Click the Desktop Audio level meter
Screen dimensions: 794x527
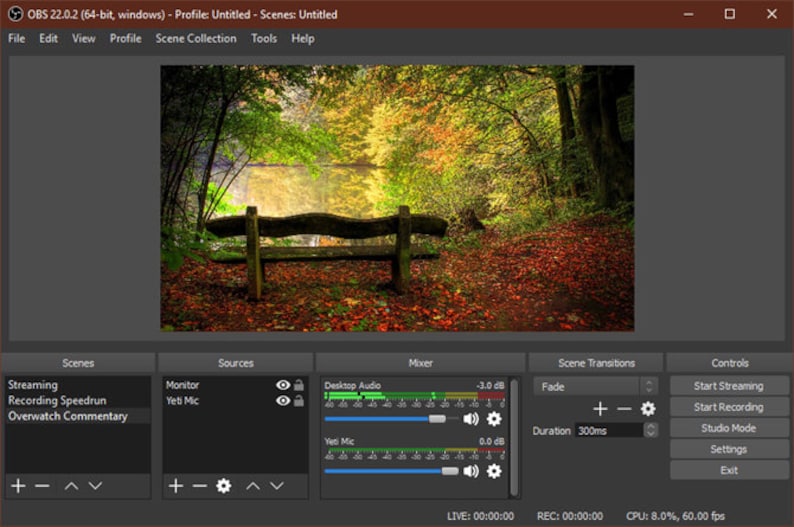point(415,395)
